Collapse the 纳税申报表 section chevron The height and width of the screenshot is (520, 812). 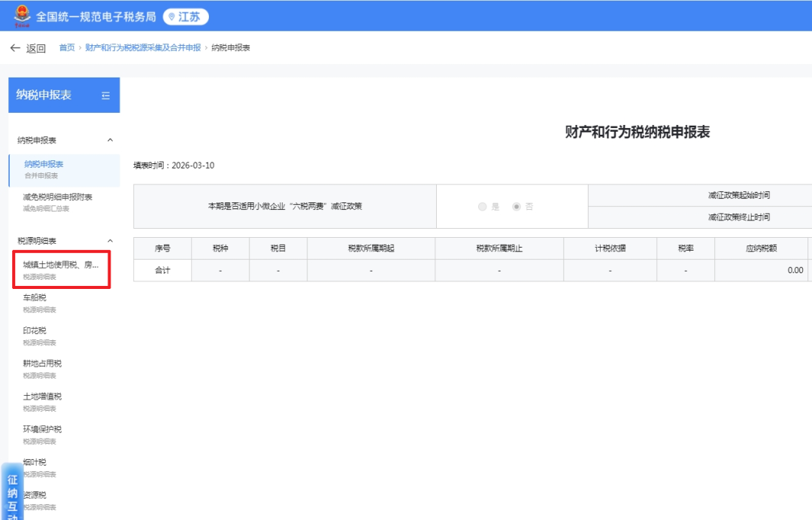pyautogui.click(x=110, y=140)
